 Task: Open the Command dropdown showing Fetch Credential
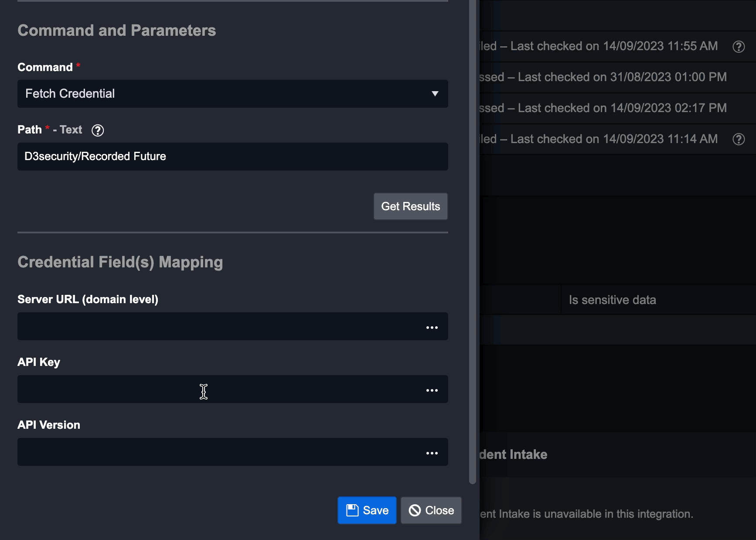click(x=232, y=94)
